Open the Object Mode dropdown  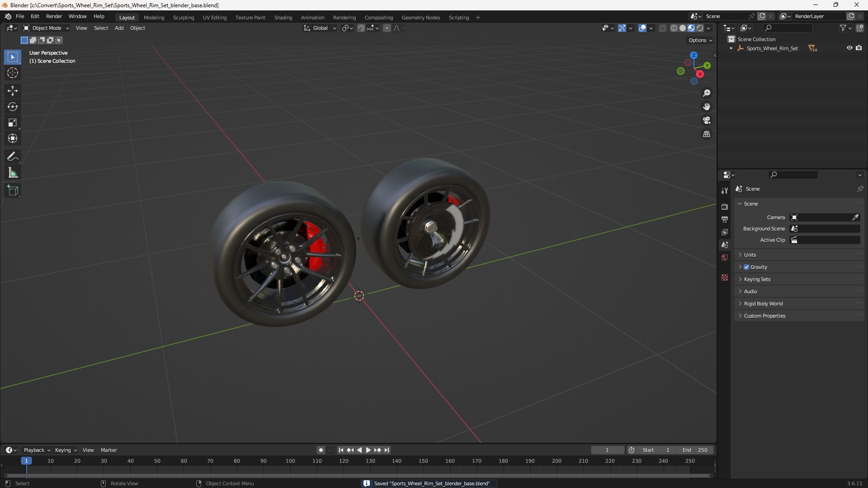46,28
